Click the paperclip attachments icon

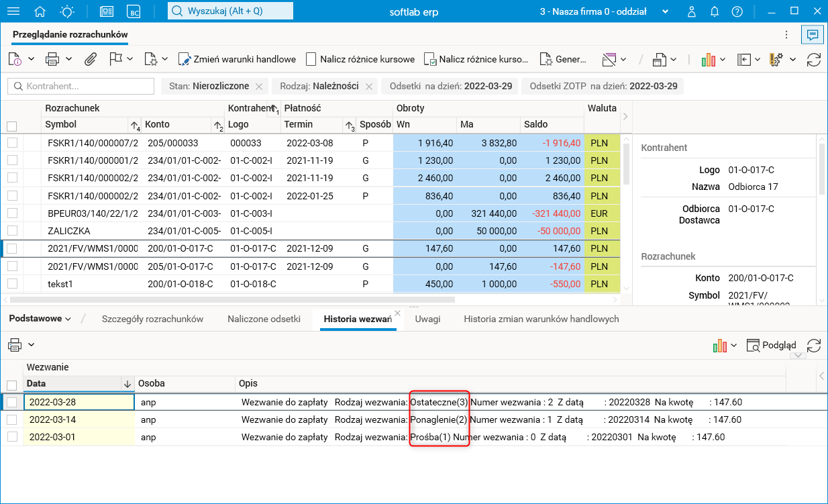(x=90, y=59)
